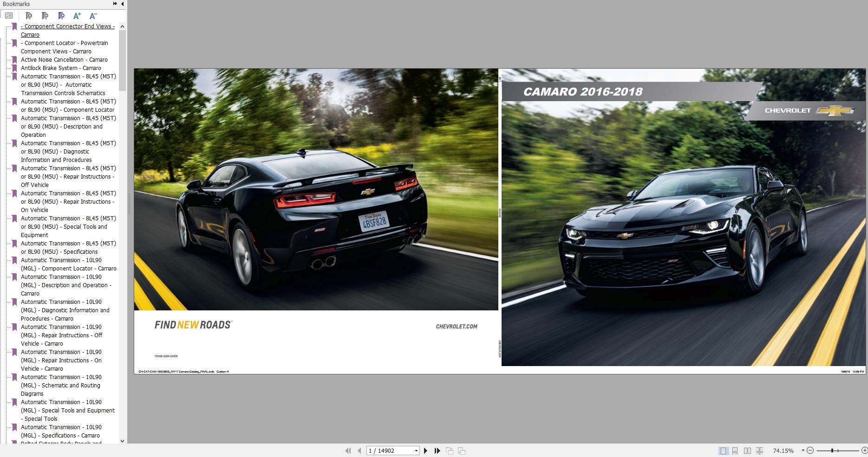
Task: Go to the next page
Action: pos(425,451)
